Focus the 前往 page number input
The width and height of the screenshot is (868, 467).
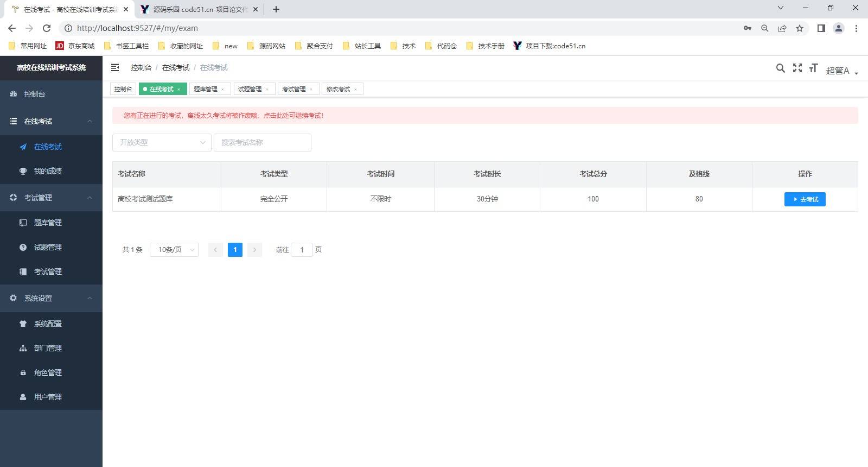(302, 250)
